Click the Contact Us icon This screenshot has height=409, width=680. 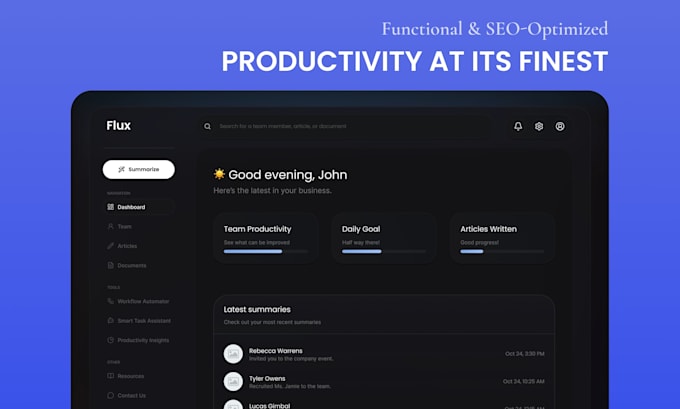[111, 396]
